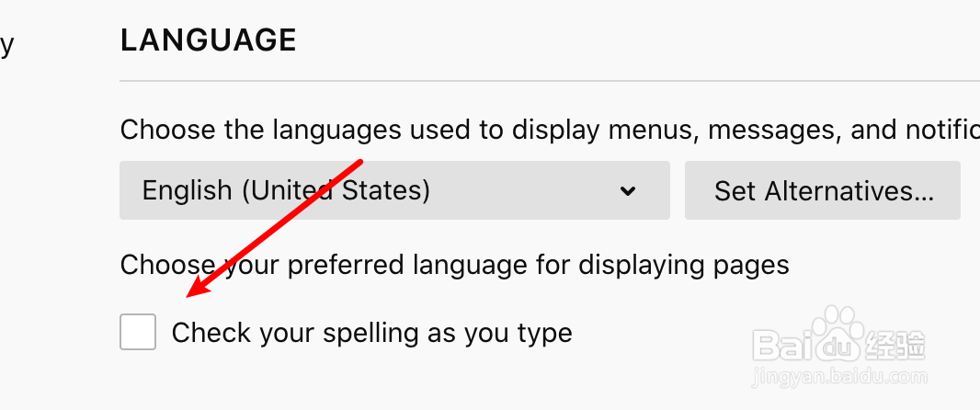Click the "Choose your preferred language for displaying pages" text
This screenshot has width=980, height=410.
(x=454, y=266)
